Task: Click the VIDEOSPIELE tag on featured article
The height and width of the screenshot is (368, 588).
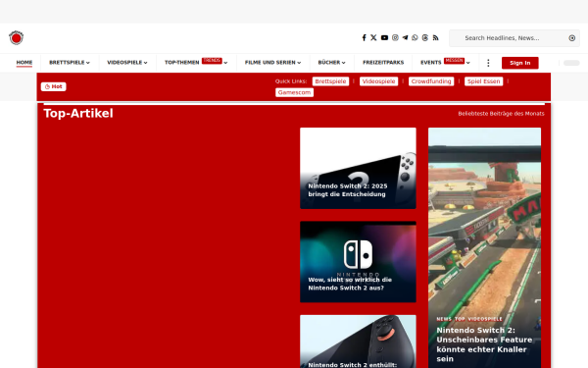Action: tap(485, 319)
